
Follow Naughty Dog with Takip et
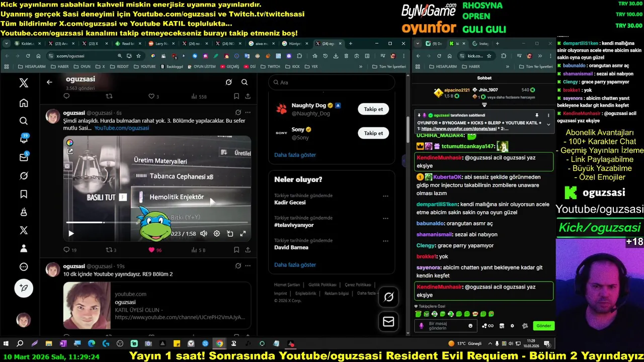click(373, 109)
